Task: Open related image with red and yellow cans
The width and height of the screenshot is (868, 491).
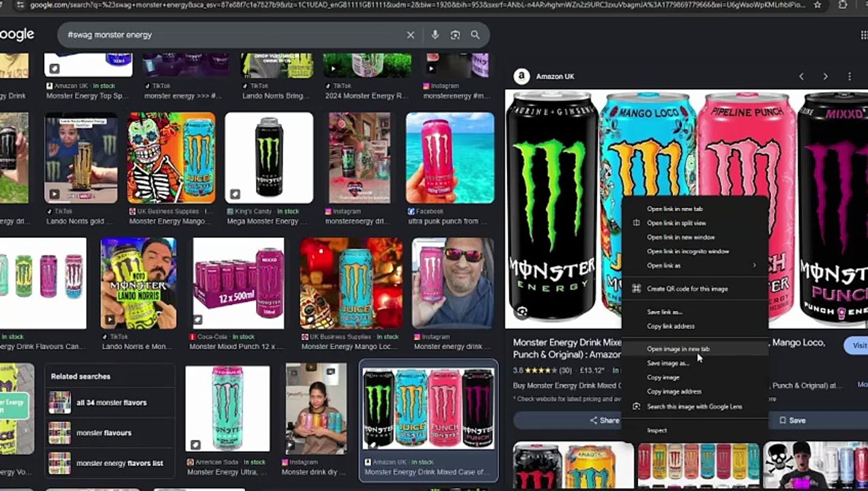Action: [x=573, y=466]
